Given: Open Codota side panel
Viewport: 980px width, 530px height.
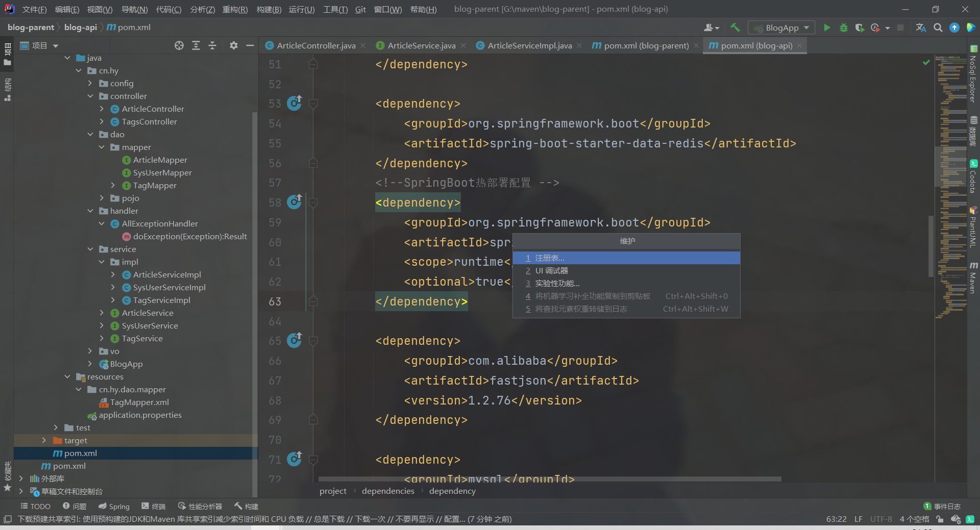Looking at the screenshot, I should click(x=973, y=176).
